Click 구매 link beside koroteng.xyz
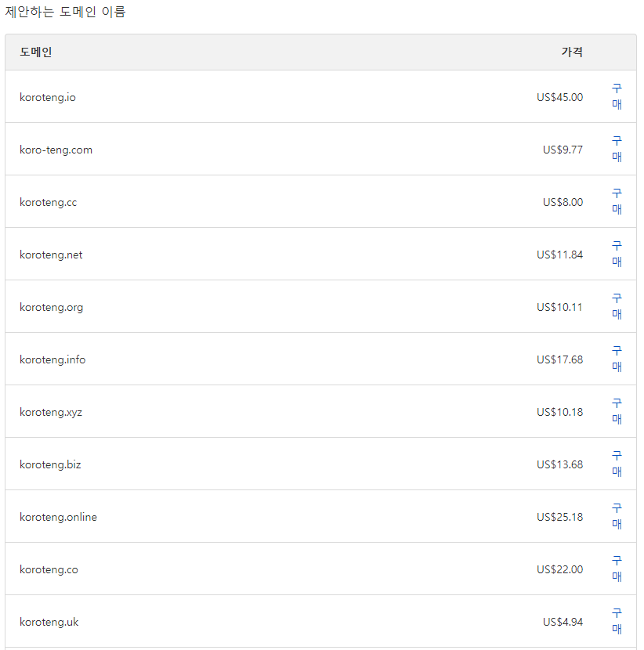 [x=617, y=411]
